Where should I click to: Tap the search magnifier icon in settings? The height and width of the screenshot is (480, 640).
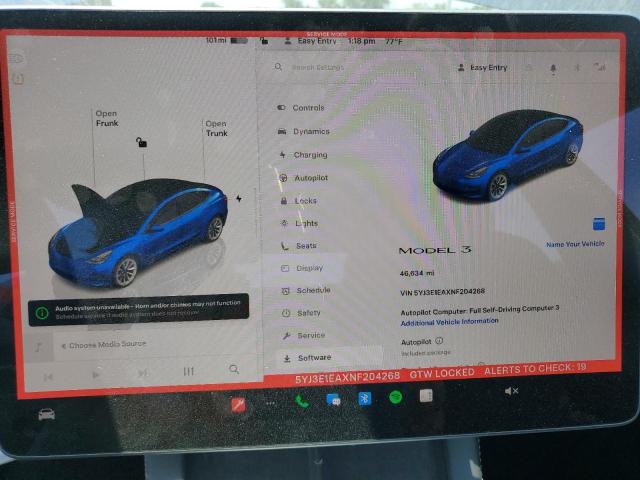pyautogui.click(x=278, y=67)
